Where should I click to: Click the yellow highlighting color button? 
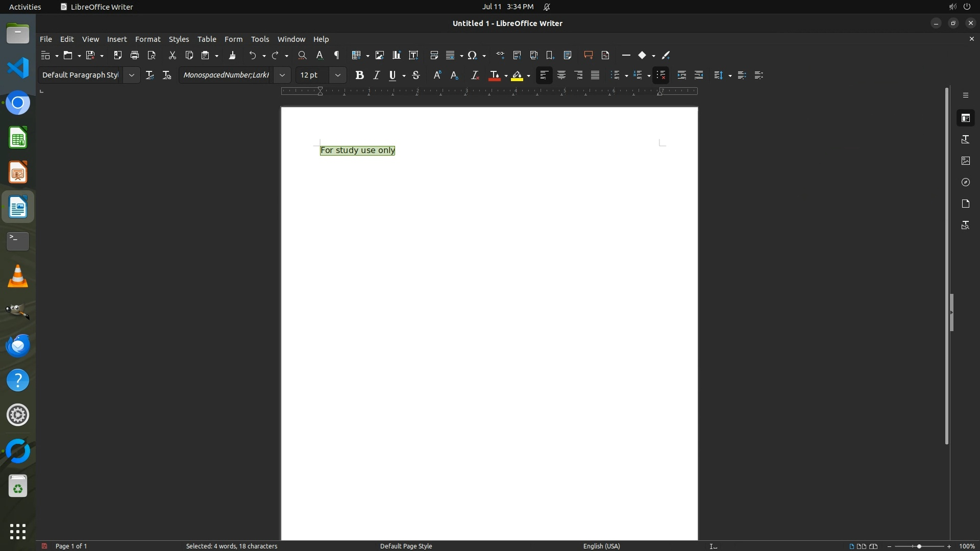517,75
